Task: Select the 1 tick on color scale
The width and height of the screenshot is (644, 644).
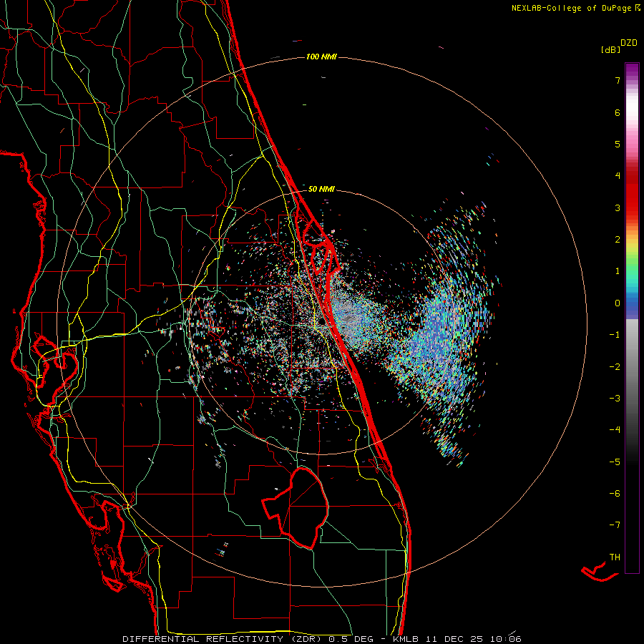Action: click(x=618, y=271)
